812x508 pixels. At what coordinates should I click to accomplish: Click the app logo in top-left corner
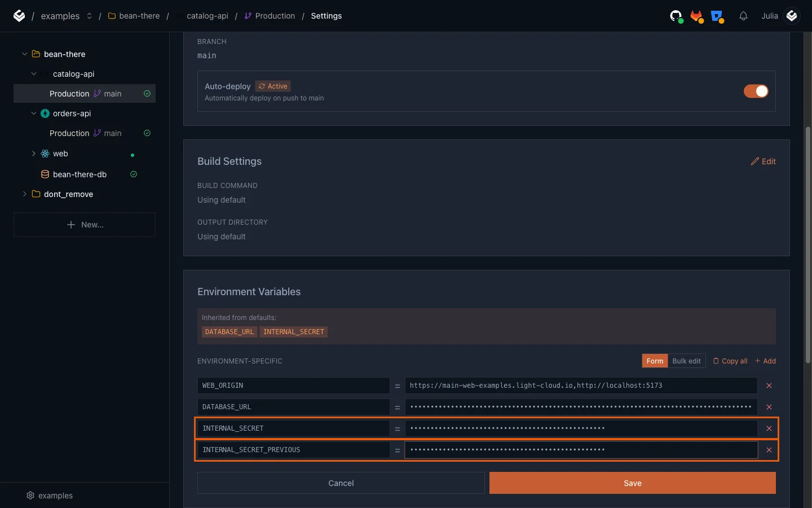point(19,16)
